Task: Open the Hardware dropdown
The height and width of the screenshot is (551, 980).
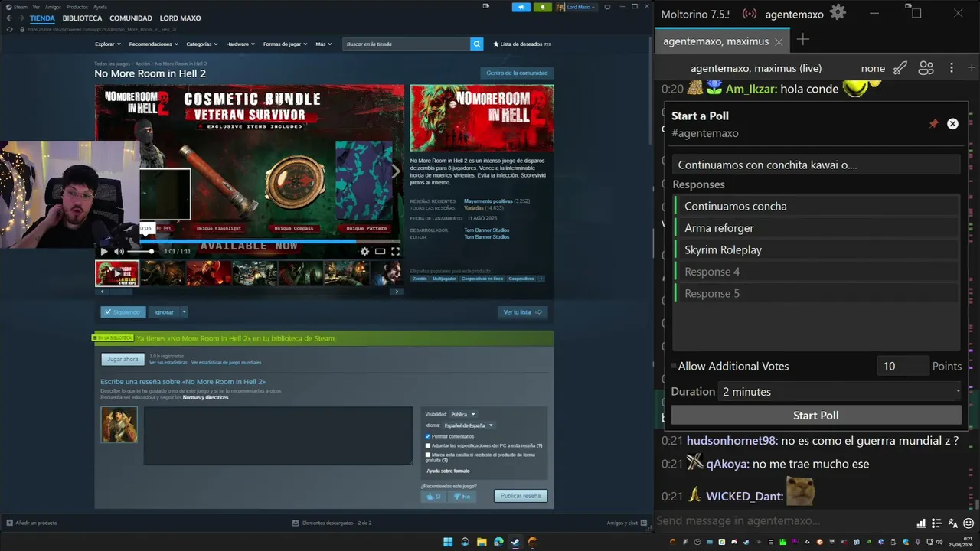Action: point(240,44)
